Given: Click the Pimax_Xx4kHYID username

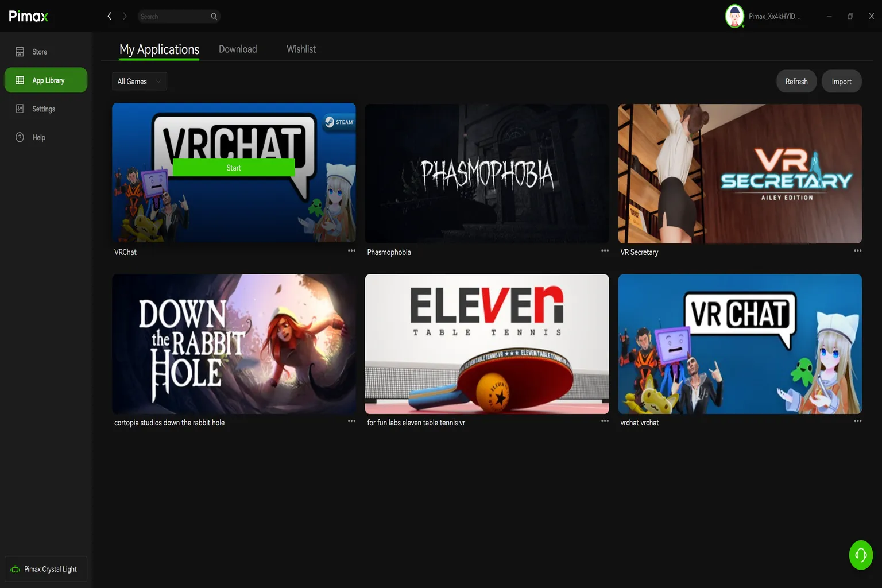Looking at the screenshot, I should [x=774, y=16].
